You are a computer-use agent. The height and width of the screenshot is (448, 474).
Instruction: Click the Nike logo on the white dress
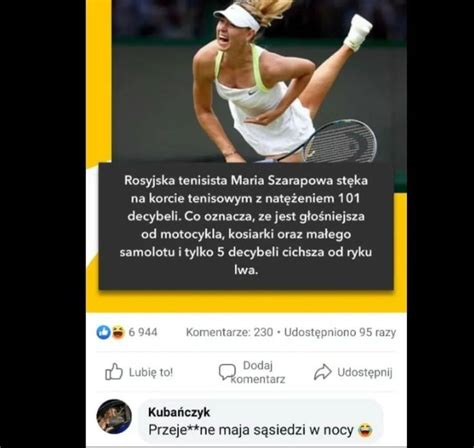[253, 92]
